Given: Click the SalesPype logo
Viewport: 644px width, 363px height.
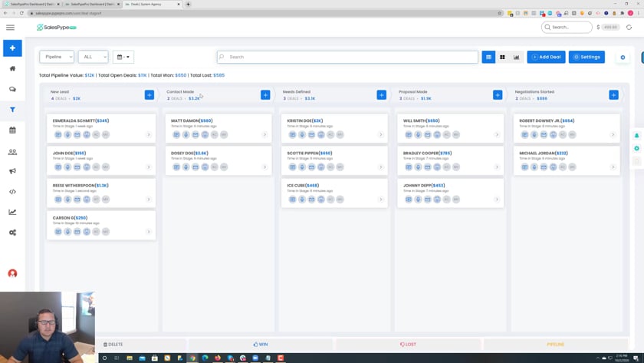Looking at the screenshot, I should click(56, 28).
